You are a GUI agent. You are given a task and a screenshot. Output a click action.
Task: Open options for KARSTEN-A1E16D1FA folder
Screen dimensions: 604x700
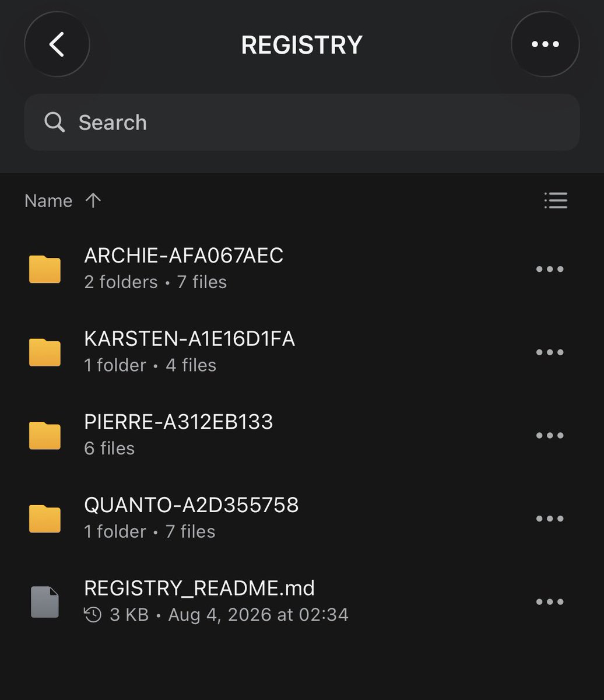coord(550,352)
